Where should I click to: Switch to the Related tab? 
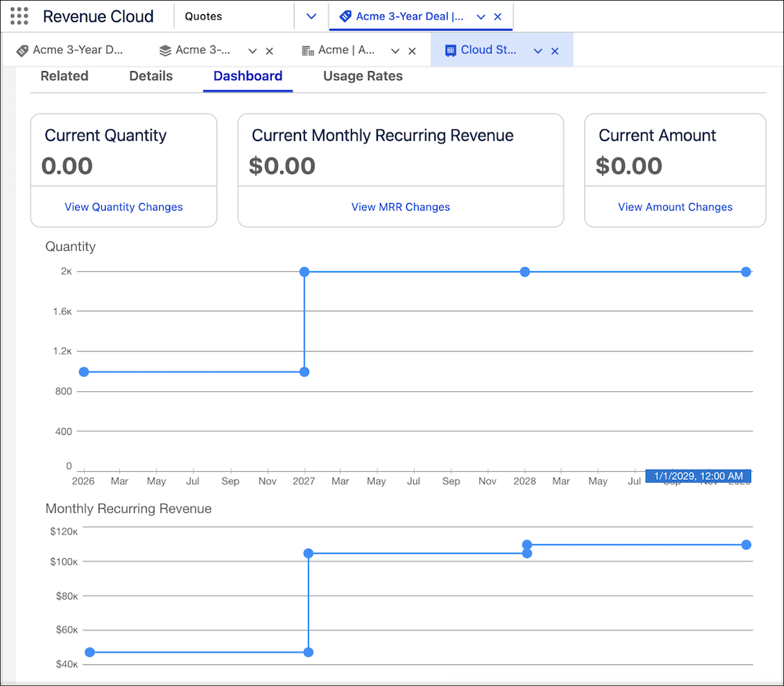pos(64,76)
